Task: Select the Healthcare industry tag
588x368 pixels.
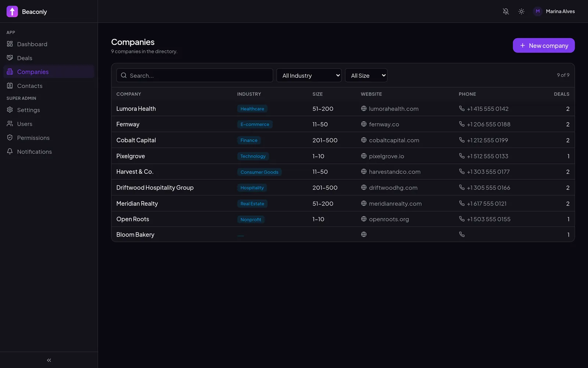Action: [x=252, y=109]
